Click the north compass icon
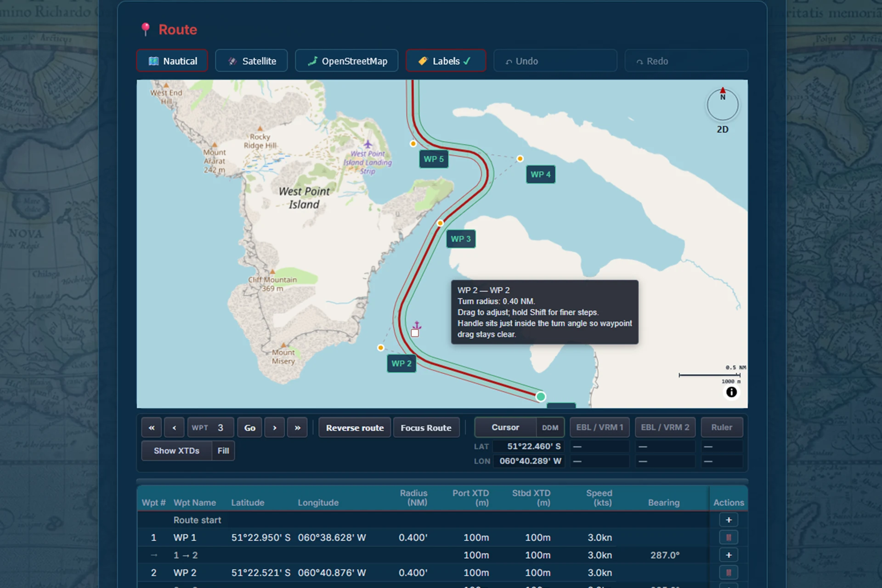Screen dimensions: 882x588 (723, 104)
